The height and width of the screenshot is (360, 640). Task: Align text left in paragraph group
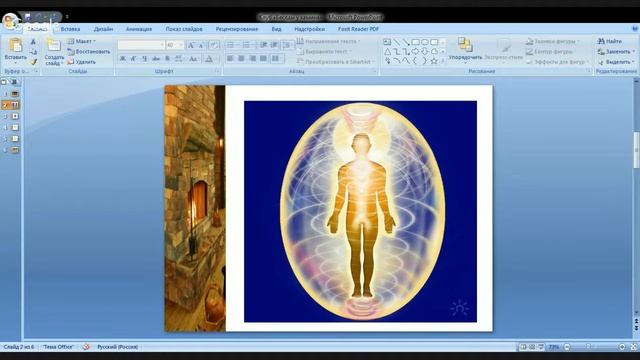click(x=231, y=59)
